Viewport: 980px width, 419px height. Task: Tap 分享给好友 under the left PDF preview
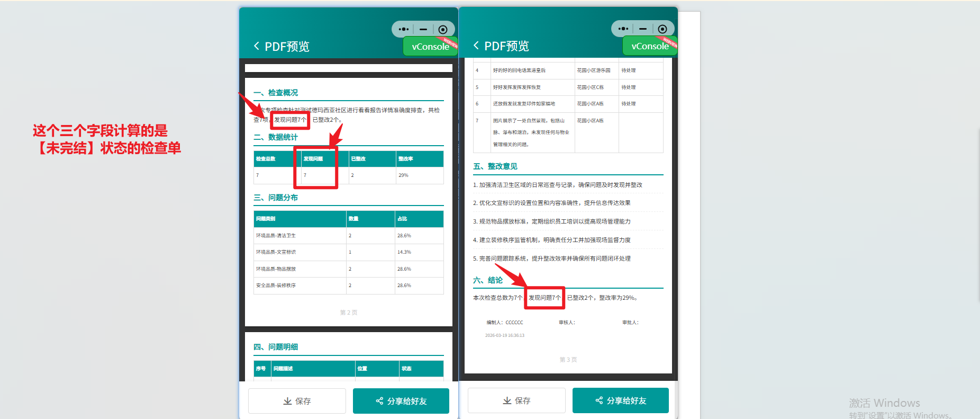pyautogui.click(x=401, y=401)
